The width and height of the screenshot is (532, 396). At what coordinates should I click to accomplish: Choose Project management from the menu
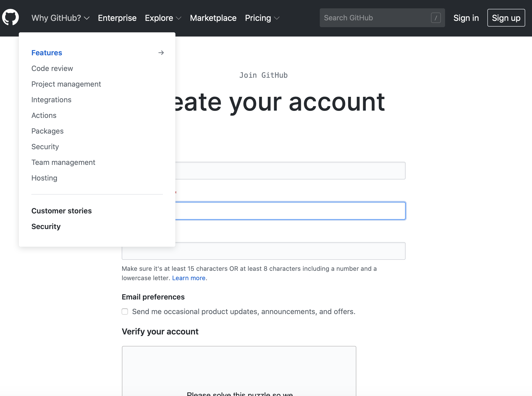pos(66,84)
